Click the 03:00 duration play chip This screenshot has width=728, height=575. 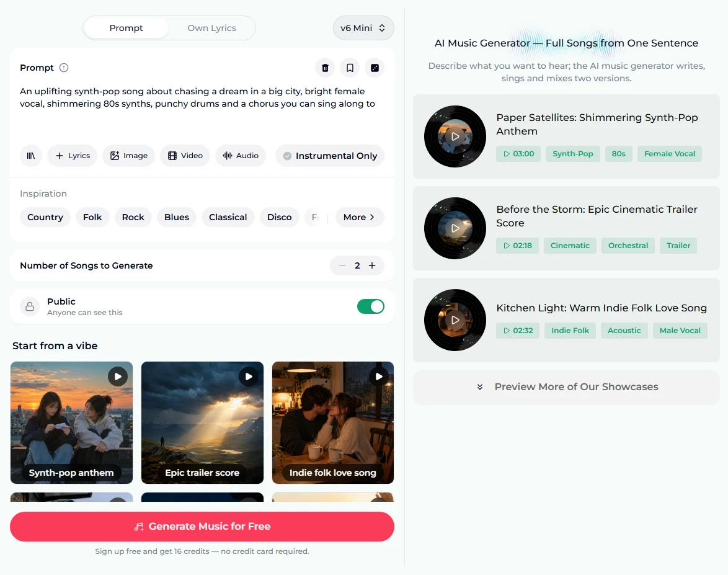(x=518, y=154)
